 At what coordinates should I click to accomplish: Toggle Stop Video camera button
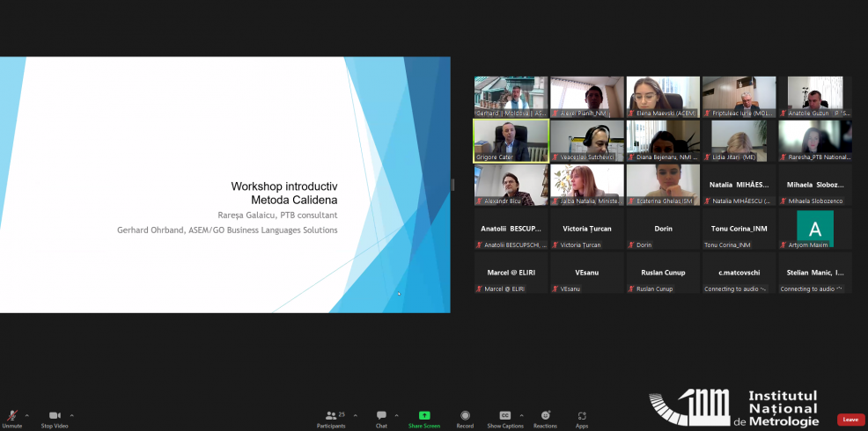coord(55,415)
